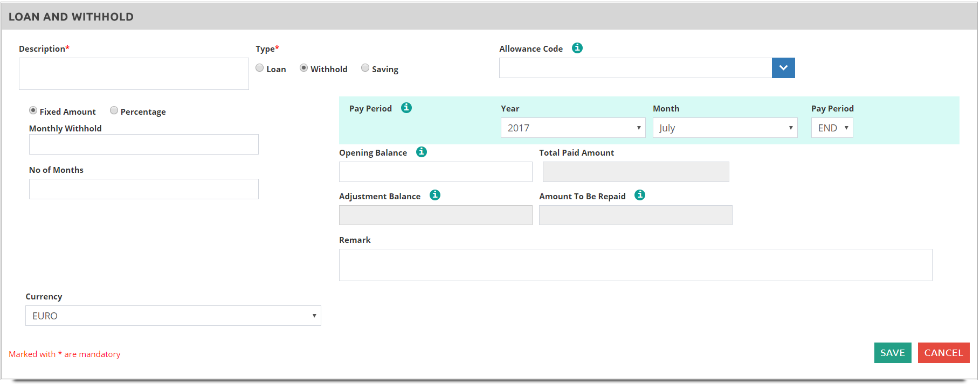Click into the Description text field
This screenshot has width=980, height=384.
[x=134, y=74]
